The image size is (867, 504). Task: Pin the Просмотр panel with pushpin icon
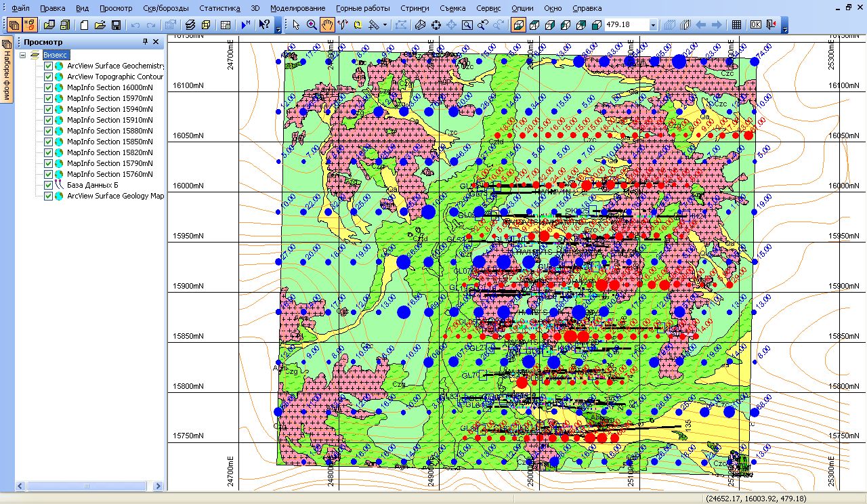[x=145, y=42]
